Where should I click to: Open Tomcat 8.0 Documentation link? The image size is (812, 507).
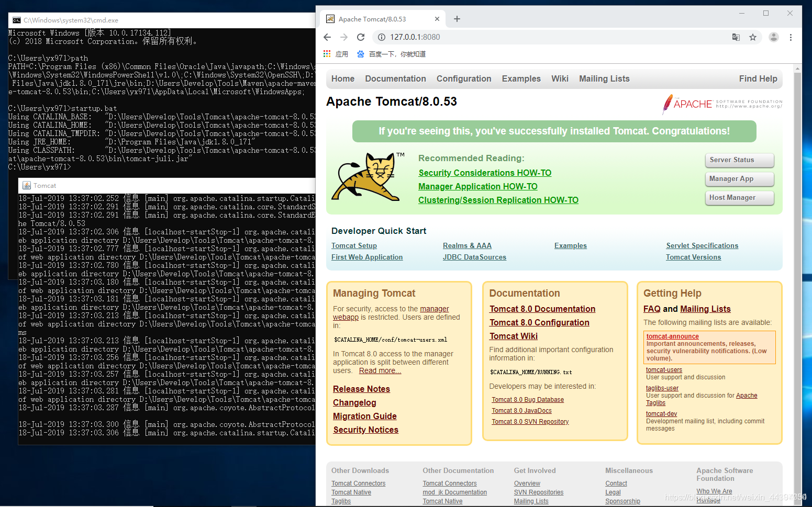click(x=542, y=309)
